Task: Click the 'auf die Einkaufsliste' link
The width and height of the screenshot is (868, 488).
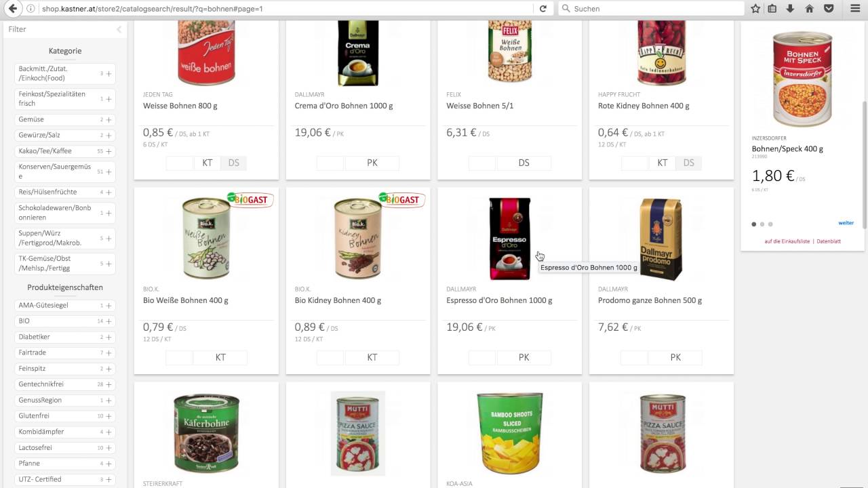Action: pos(787,241)
